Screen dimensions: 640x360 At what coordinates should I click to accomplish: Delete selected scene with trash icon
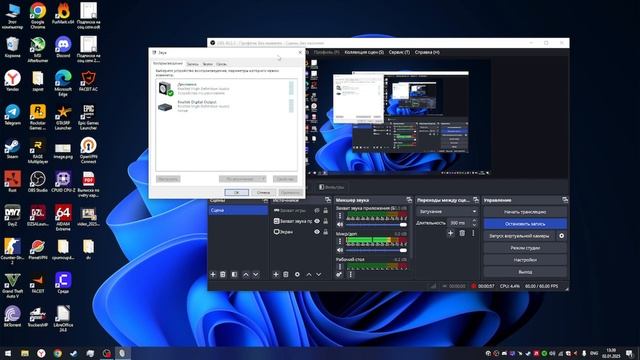[223, 275]
